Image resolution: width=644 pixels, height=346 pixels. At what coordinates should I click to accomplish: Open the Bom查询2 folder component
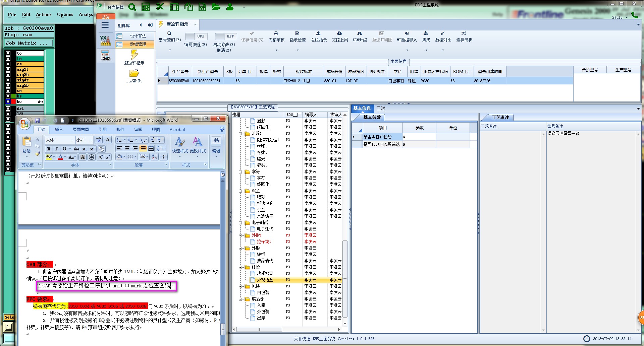(x=134, y=76)
